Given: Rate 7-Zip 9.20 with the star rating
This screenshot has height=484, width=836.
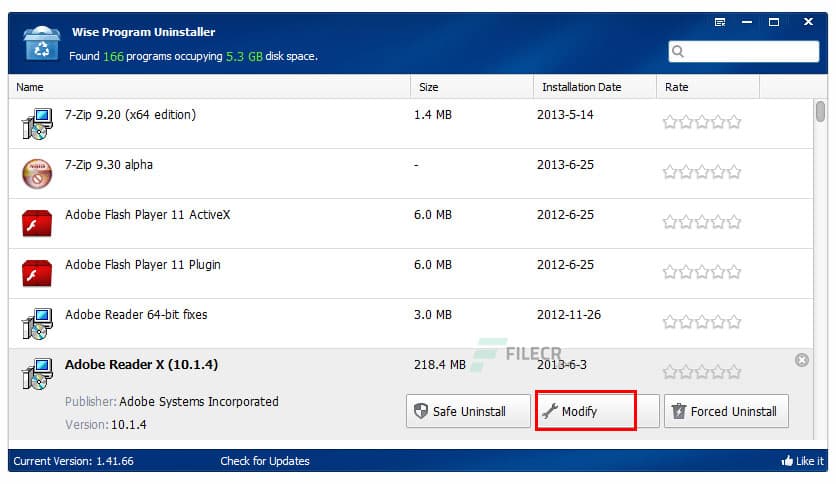Looking at the screenshot, I should (702, 122).
